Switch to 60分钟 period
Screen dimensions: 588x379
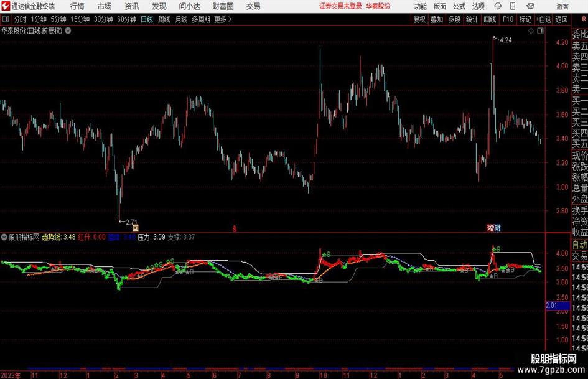click(x=127, y=19)
